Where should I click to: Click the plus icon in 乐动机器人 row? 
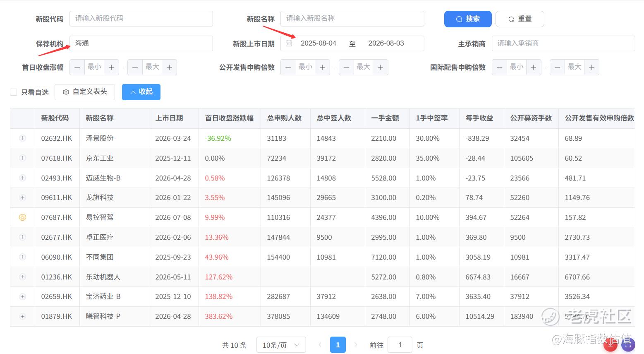tap(22, 277)
